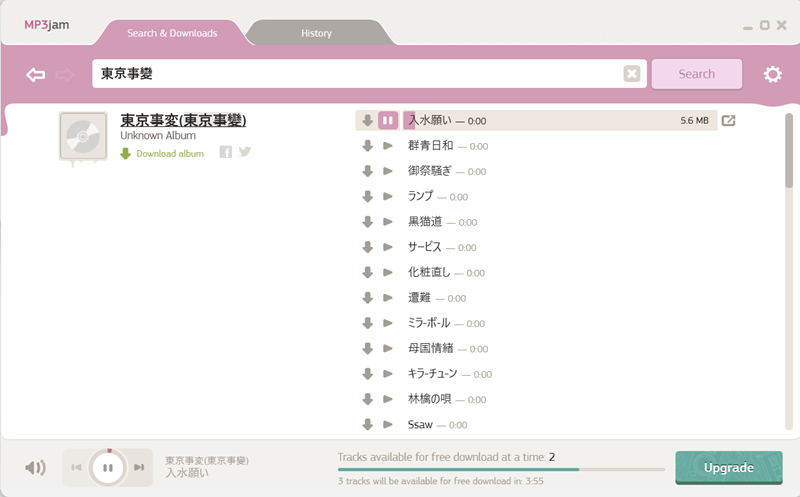Switch to the History tab

point(316,33)
